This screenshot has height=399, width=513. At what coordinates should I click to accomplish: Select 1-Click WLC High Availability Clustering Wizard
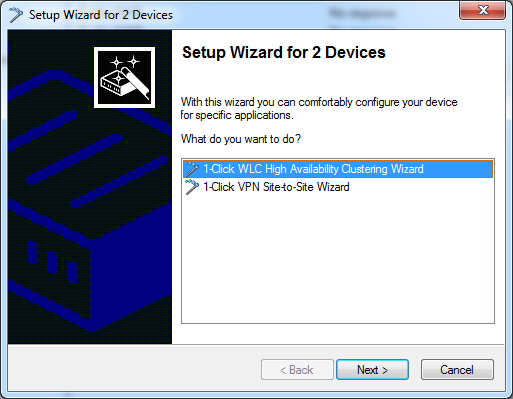coord(338,169)
